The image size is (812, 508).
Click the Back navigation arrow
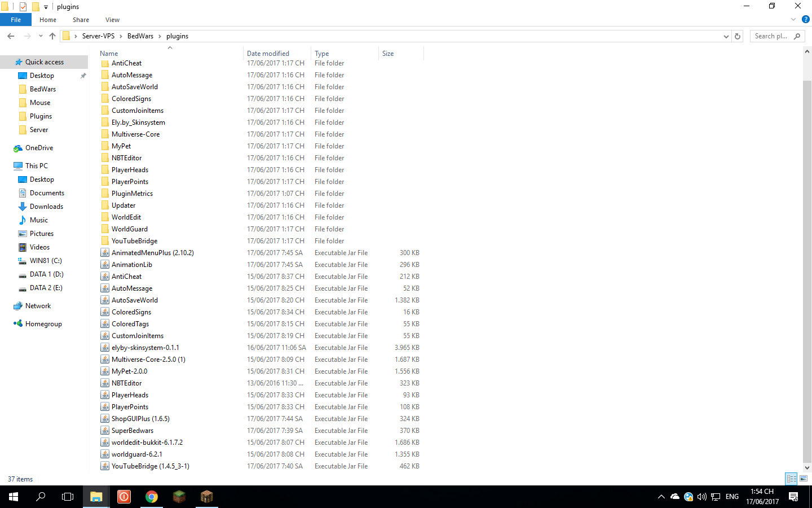11,36
